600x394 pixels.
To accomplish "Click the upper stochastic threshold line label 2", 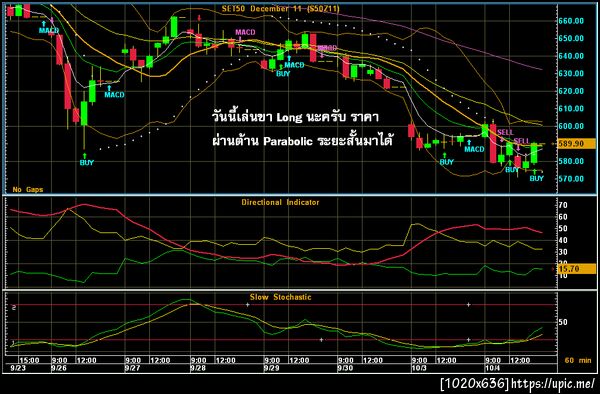I will [x=14, y=308].
